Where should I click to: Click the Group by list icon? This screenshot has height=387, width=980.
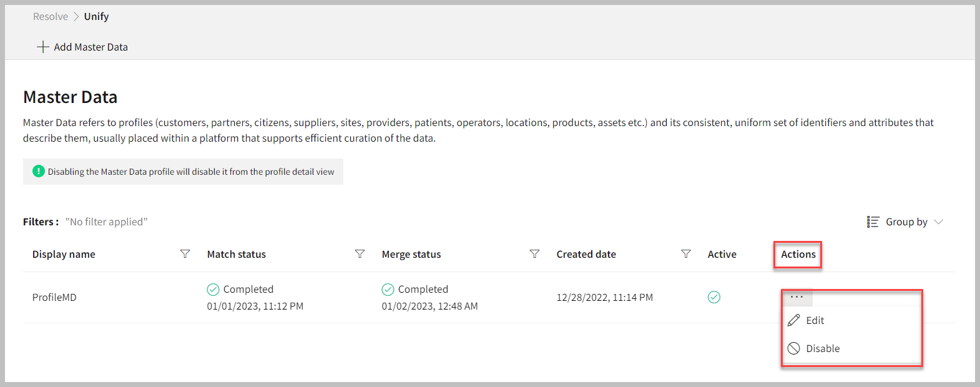(873, 222)
